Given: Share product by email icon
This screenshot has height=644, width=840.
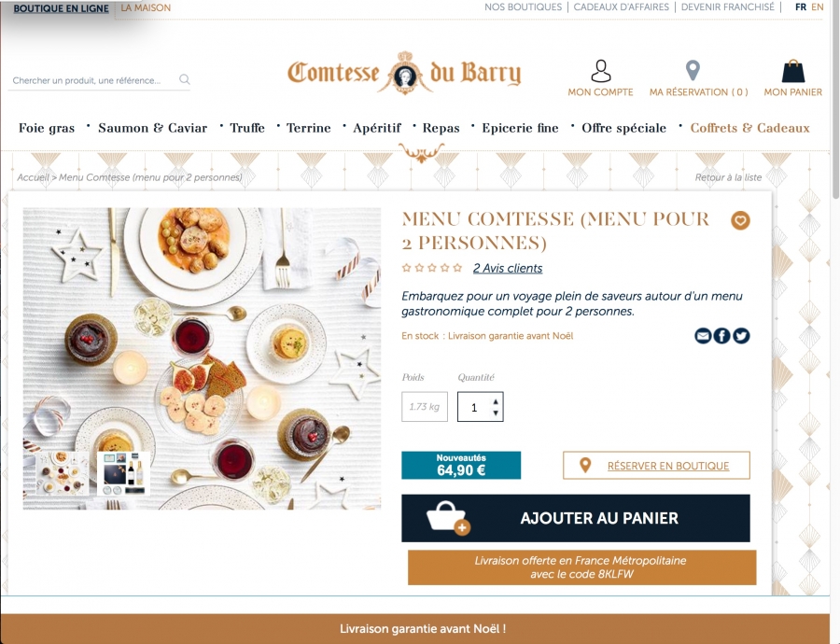Looking at the screenshot, I should [703, 336].
